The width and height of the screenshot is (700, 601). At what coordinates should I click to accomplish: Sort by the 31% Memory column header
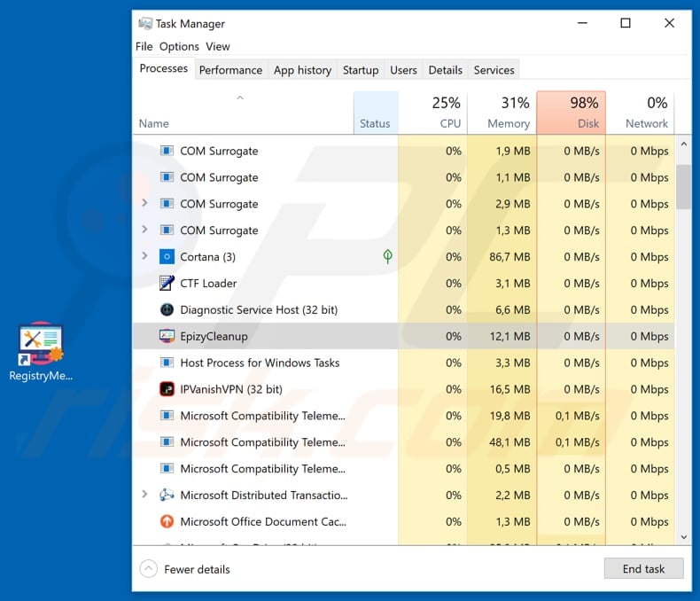click(x=502, y=113)
